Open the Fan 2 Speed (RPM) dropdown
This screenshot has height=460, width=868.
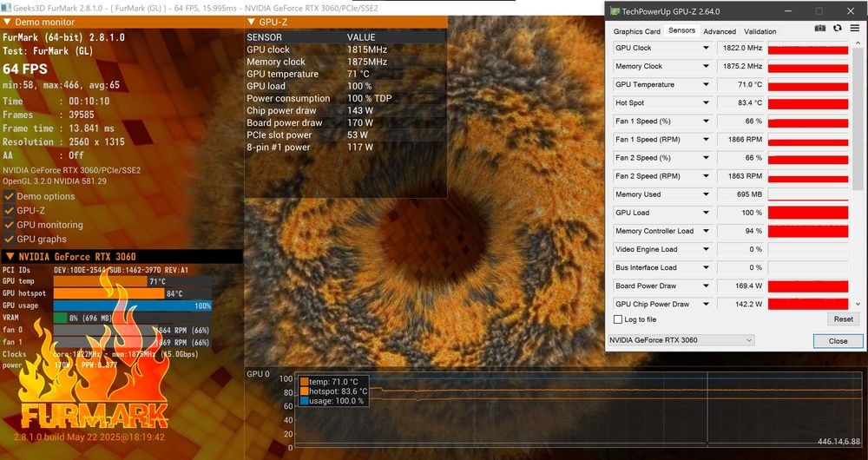point(706,176)
